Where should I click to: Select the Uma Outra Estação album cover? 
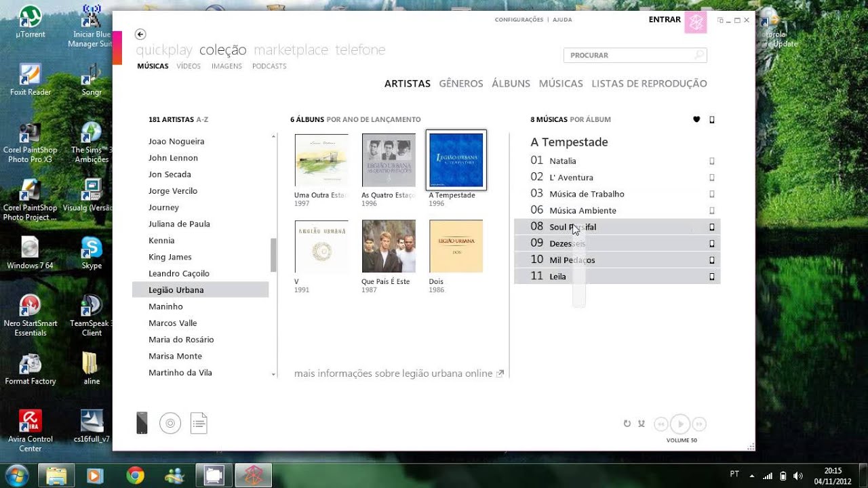click(x=321, y=160)
